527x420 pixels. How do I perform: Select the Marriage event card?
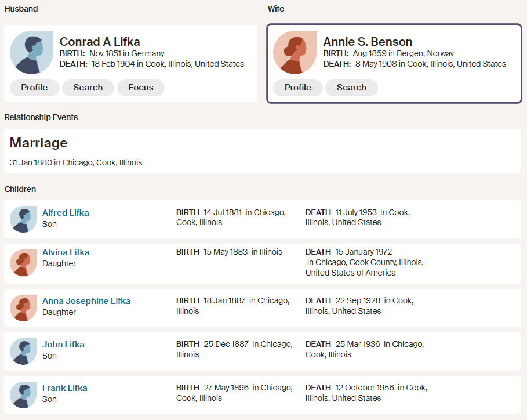(262, 151)
